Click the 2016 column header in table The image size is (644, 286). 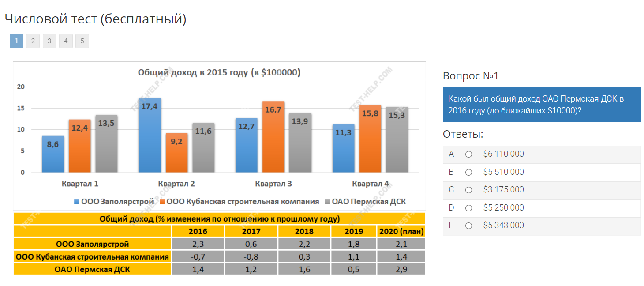pyautogui.click(x=198, y=231)
